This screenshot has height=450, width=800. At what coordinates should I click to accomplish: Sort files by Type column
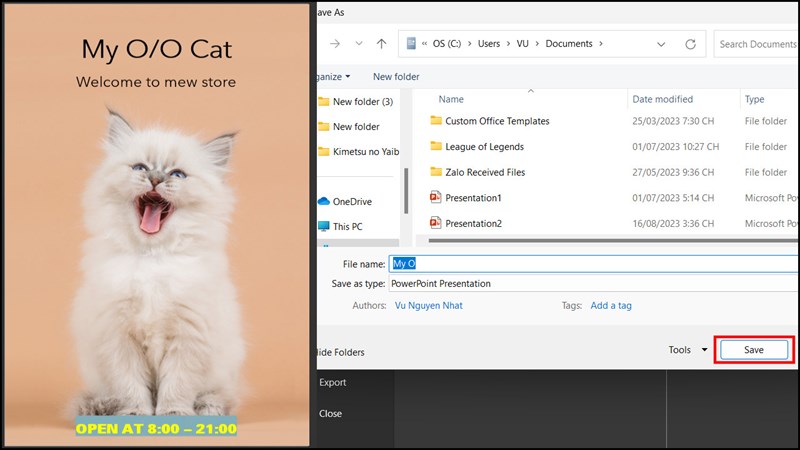(x=754, y=99)
